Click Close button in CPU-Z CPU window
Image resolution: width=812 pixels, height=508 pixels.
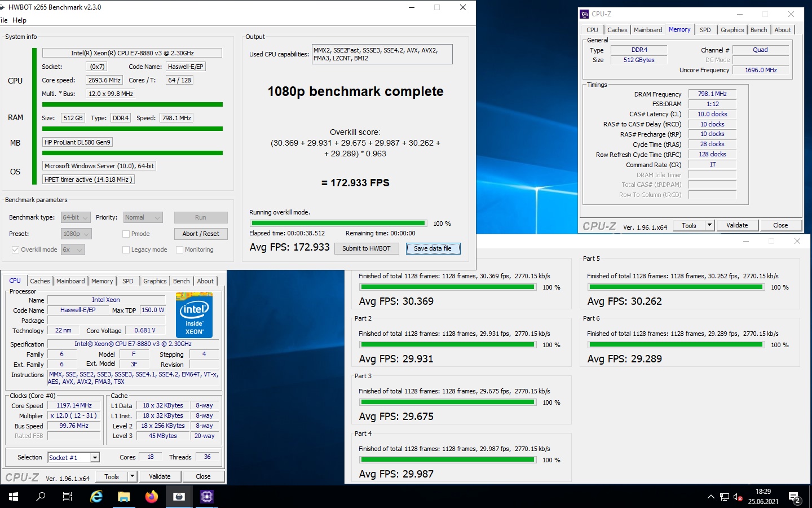click(203, 477)
